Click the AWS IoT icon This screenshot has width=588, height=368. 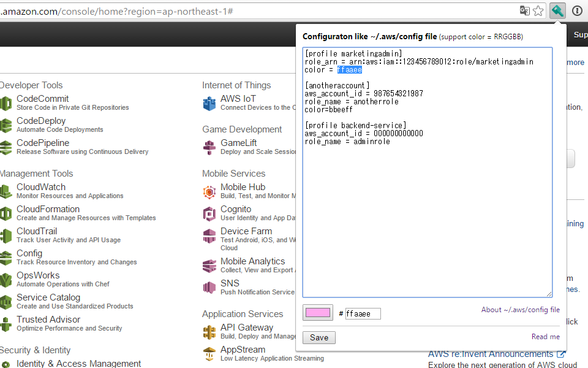pos(208,102)
